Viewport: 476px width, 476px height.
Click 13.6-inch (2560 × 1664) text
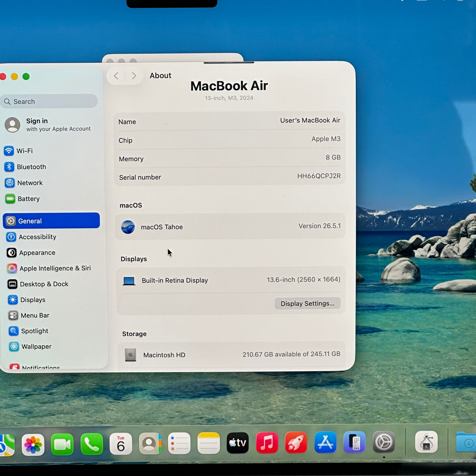click(303, 280)
